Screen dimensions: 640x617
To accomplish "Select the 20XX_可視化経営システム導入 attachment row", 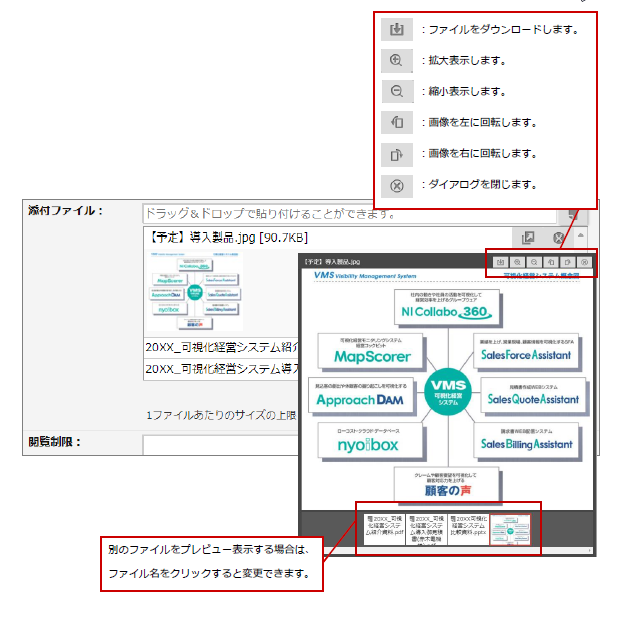I will pyautogui.click(x=222, y=369).
